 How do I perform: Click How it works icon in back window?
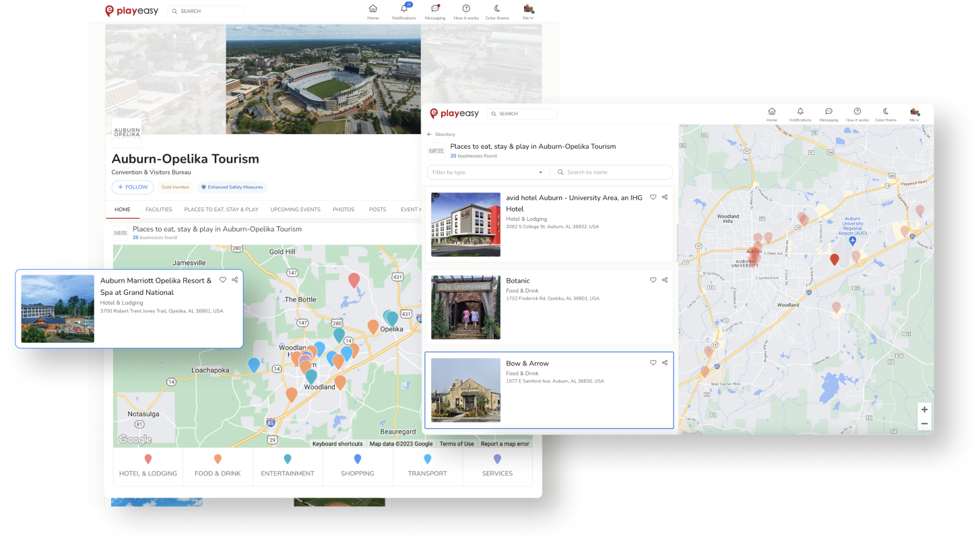coord(466,11)
